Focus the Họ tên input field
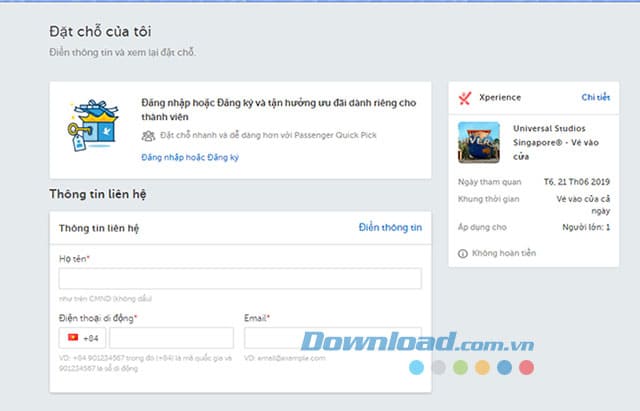Viewport: 640px width, 411px height. pyautogui.click(x=240, y=279)
